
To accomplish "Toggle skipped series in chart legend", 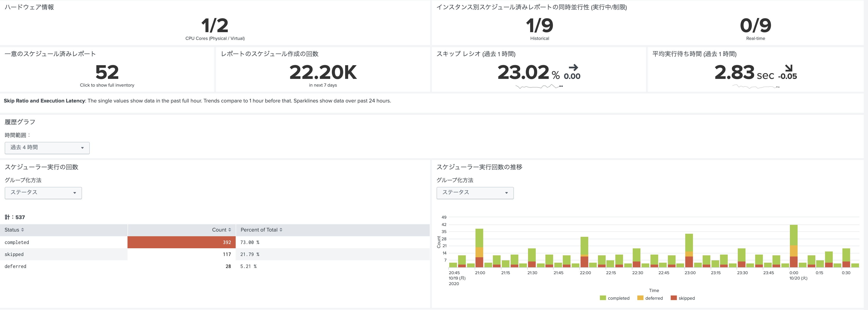I will coord(683,298).
